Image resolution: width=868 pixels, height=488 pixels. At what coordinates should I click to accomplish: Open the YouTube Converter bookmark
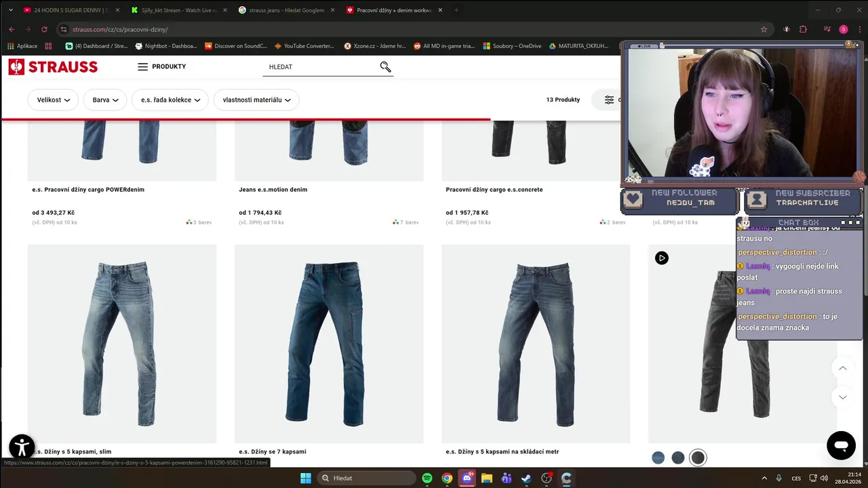point(304,46)
